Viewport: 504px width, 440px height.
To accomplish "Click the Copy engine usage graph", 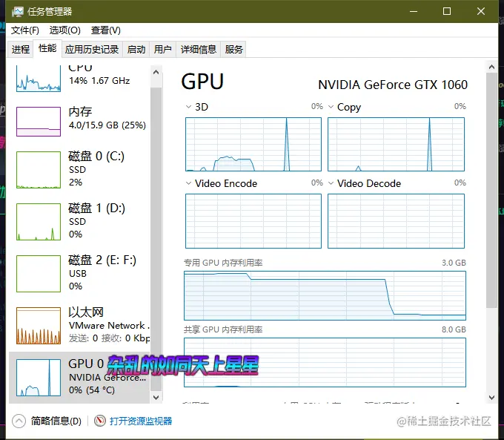I will [396, 144].
